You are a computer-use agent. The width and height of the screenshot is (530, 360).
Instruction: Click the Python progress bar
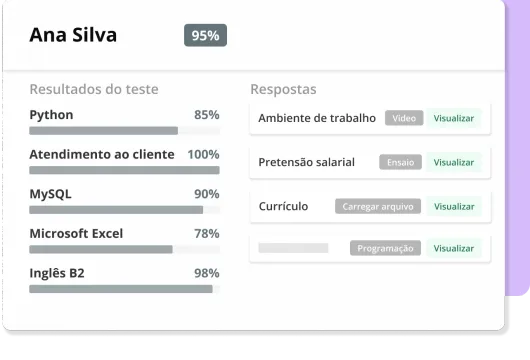coord(124,130)
